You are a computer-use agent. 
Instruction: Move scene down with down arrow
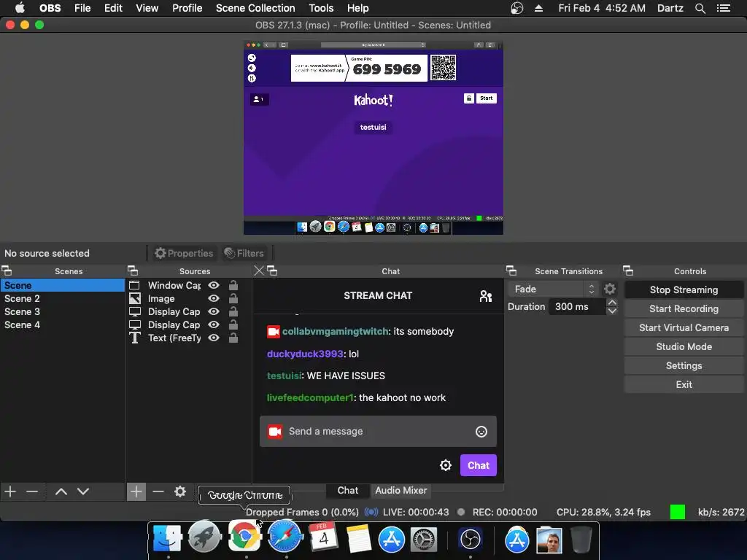tap(83, 491)
